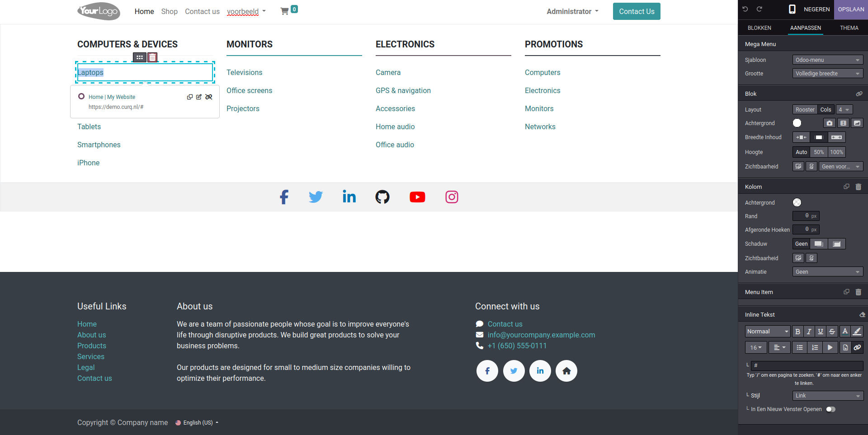The height and width of the screenshot is (435, 868).
Task: Toggle mobile visibility for the Blok
Action: (811, 166)
